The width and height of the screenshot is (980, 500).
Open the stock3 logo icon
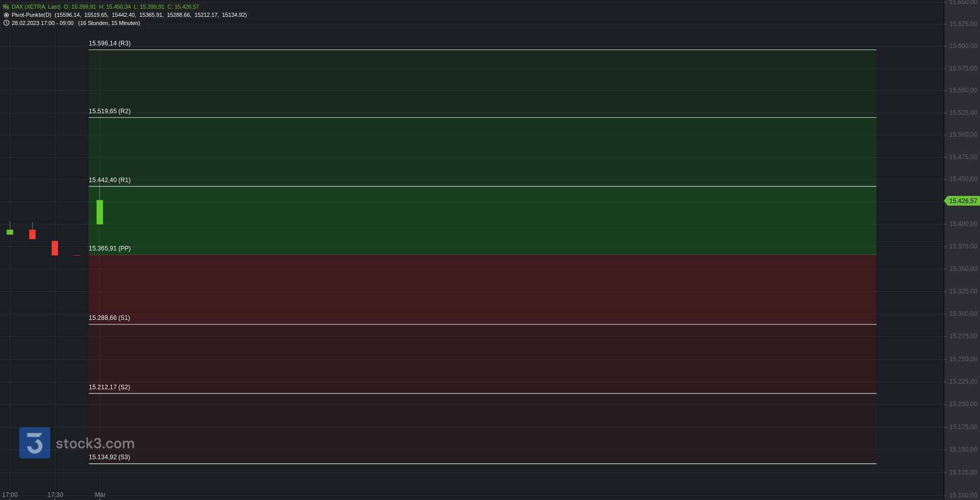click(35, 442)
